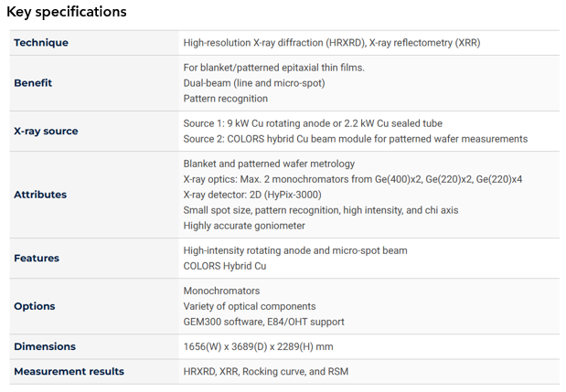Click the "Attributes" row label

(x=40, y=195)
